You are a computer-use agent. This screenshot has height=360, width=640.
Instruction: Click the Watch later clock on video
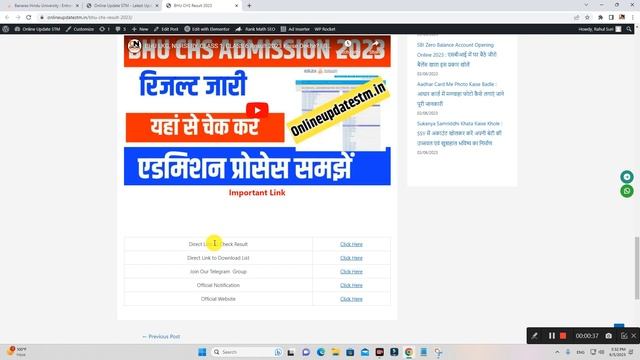click(x=348, y=44)
